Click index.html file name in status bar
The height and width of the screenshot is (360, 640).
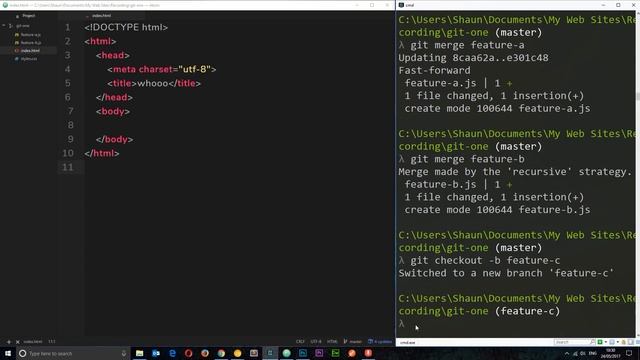pos(33,342)
